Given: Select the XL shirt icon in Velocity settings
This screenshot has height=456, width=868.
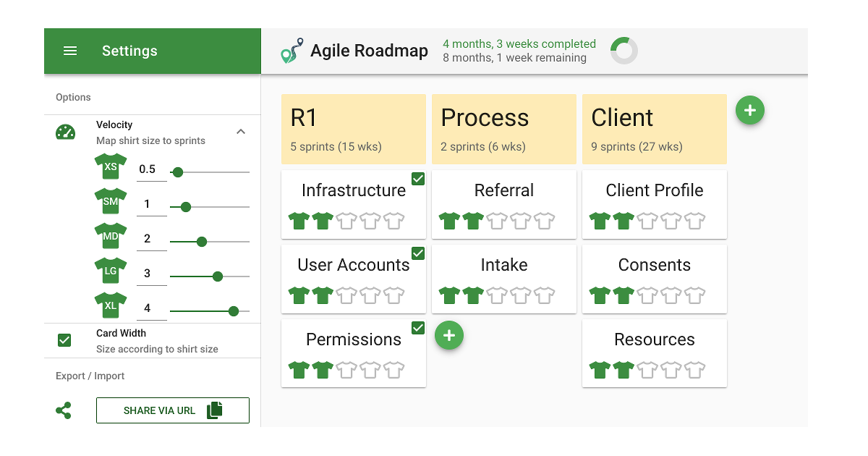Looking at the screenshot, I should 110,305.
